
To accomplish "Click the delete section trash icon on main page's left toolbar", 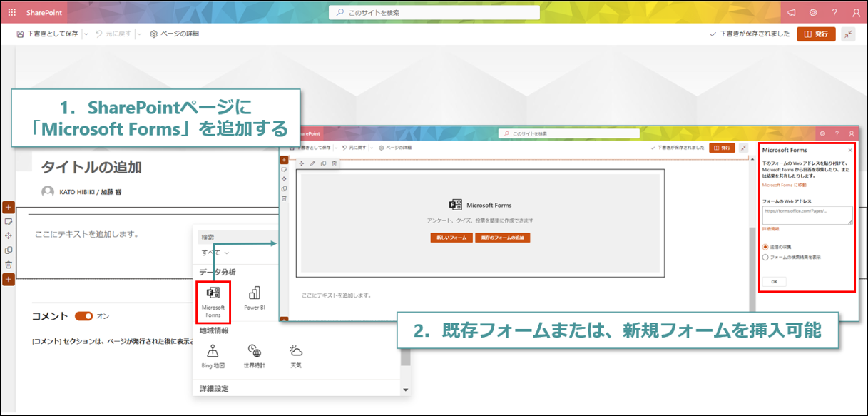I will point(9,265).
